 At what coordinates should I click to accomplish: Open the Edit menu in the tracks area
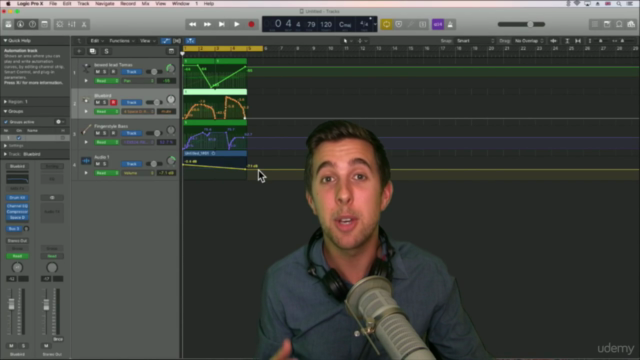[x=96, y=41]
